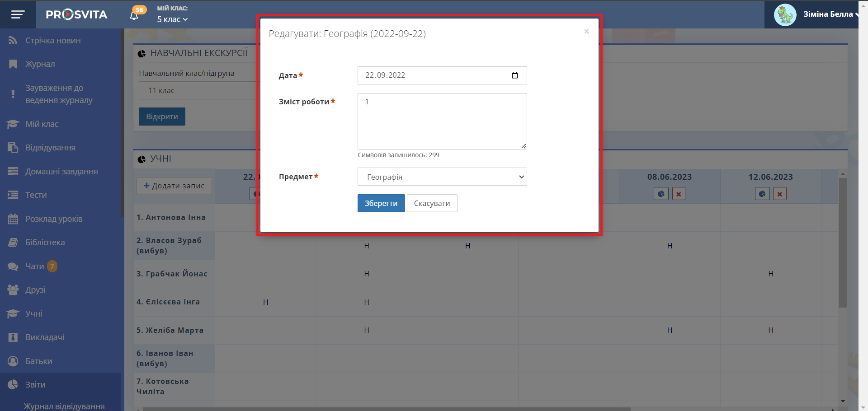Click blue edit icon under 08.06.2023
Screen dimensions: 868x411
pos(661,194)
